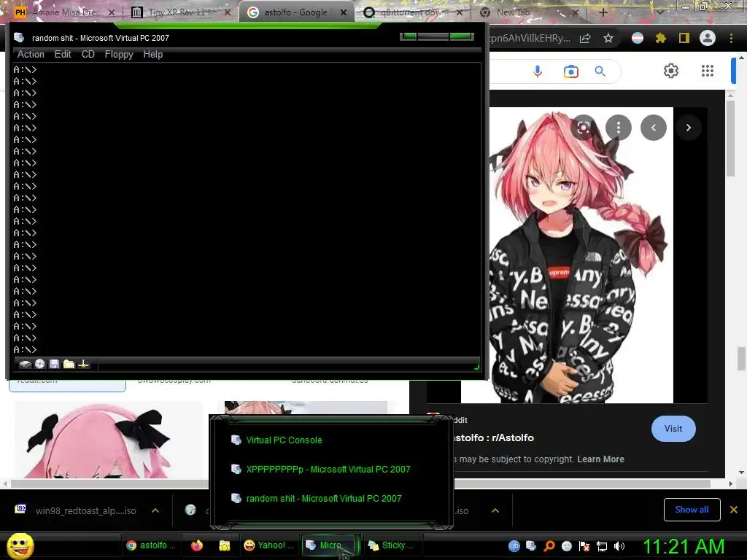Click the floppy disk icon in Virtual PC status bar
Screen dimensions: 747x560
click(54, 365)
